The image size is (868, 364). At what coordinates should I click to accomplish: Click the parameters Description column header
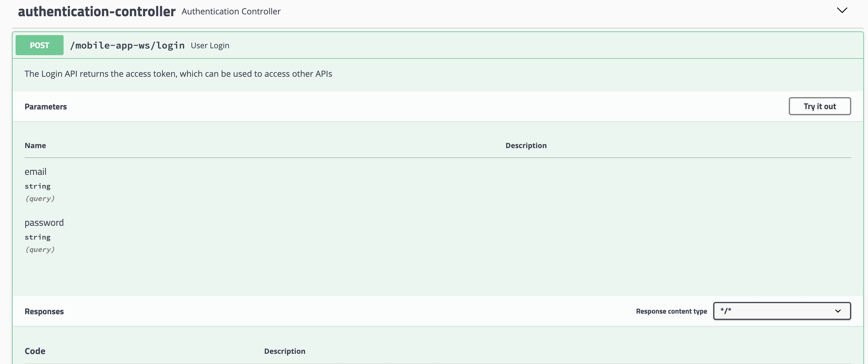[x=526, y=145]
